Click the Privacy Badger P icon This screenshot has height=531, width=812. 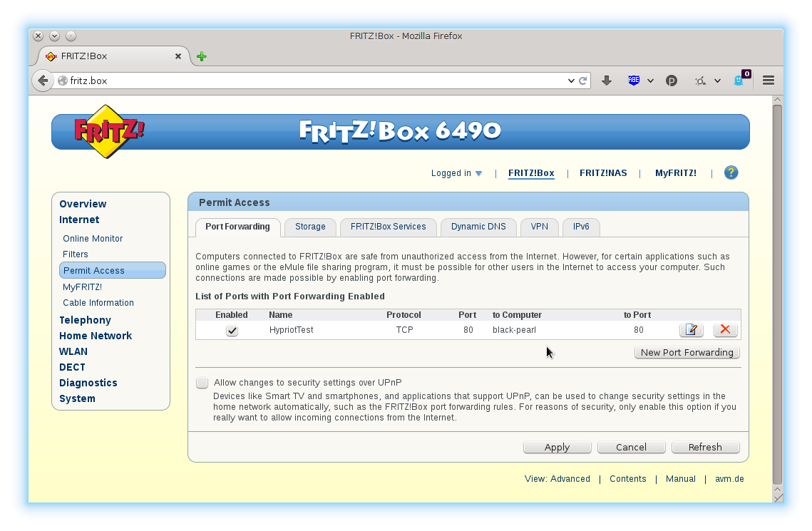tap(672, 80)
